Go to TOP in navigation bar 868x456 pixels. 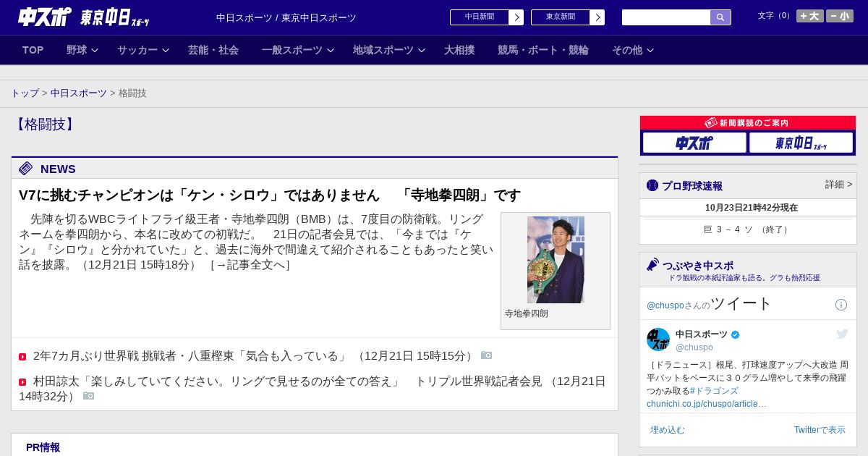point(33,50)
